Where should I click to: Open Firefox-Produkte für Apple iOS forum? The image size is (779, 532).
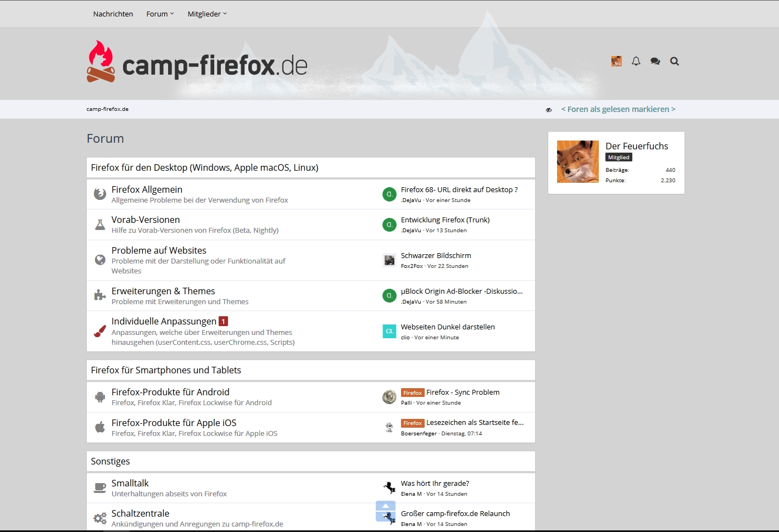click(x=174, y=423)
